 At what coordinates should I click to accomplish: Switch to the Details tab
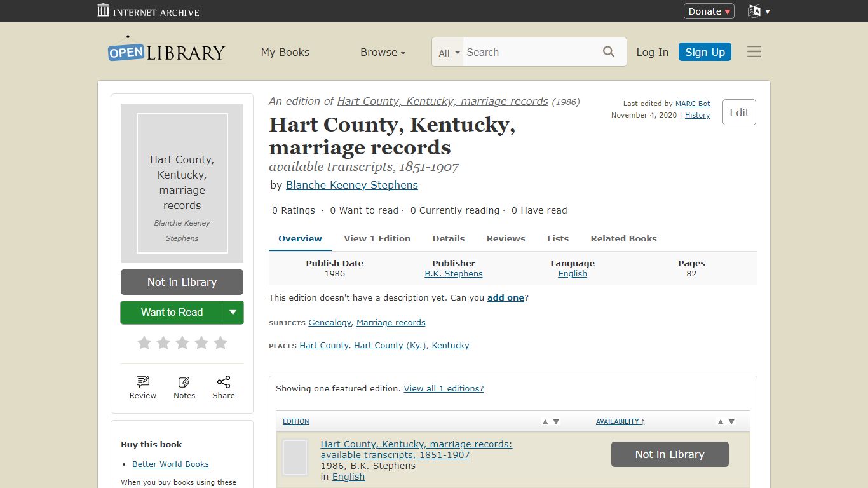click(449, 238)
